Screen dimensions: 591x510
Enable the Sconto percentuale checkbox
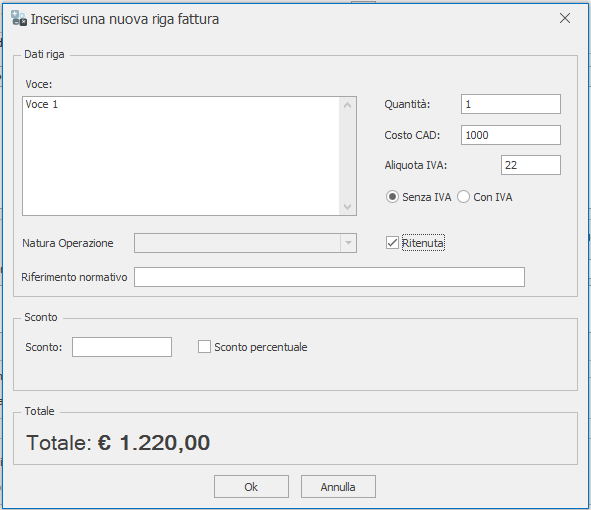click(x=204, y=347)
